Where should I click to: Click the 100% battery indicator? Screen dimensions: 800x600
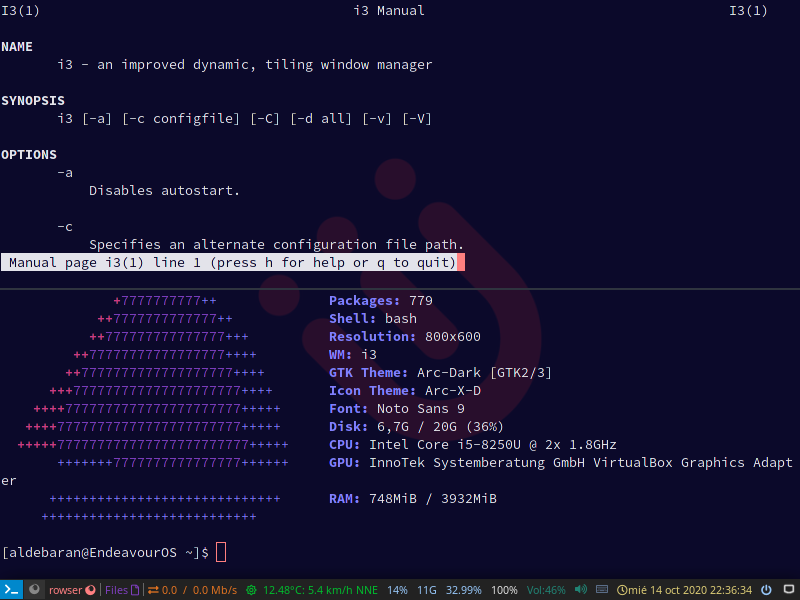(504, 590)
